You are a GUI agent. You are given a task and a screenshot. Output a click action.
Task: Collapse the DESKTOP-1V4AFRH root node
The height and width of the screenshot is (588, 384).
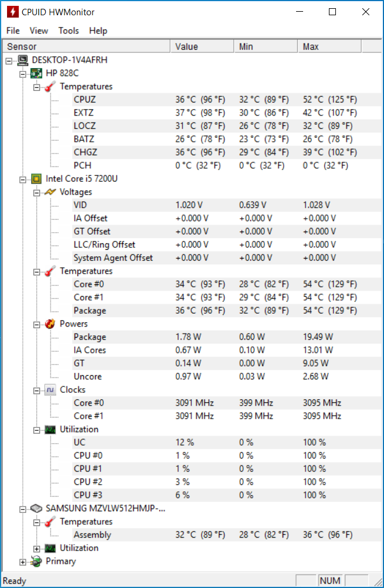9,61
